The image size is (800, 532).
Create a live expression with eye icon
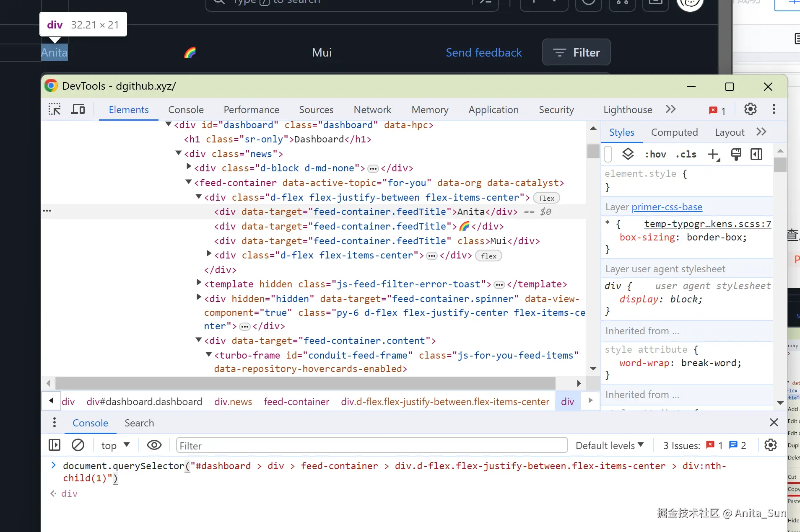pyautogui.click(x=154, y=445)
